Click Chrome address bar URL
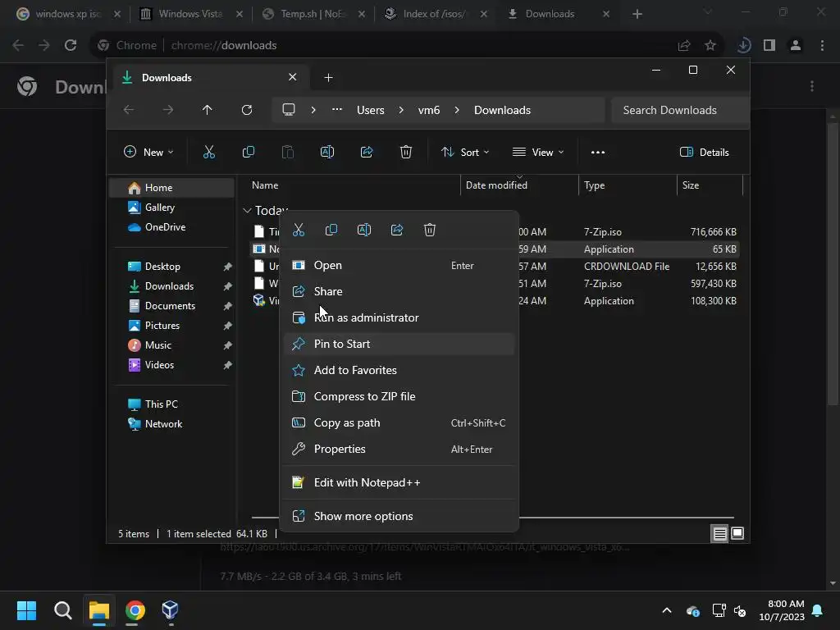840x630 pixels. click(224, 46)
